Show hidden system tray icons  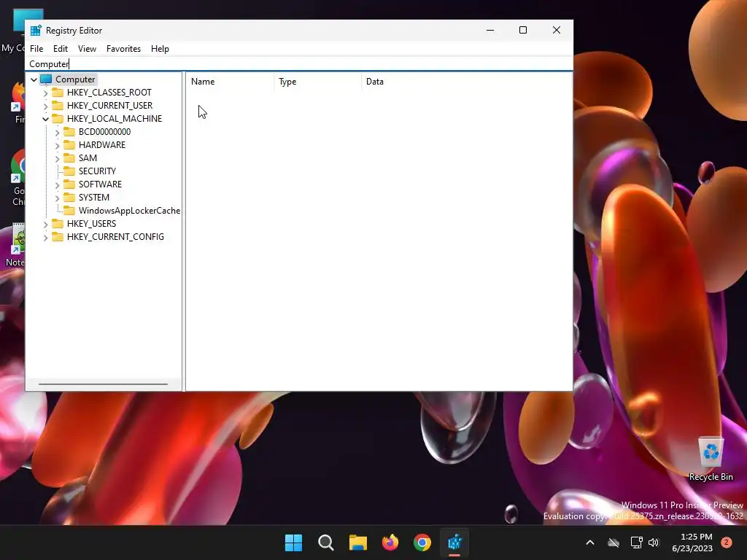click(589, 542)
